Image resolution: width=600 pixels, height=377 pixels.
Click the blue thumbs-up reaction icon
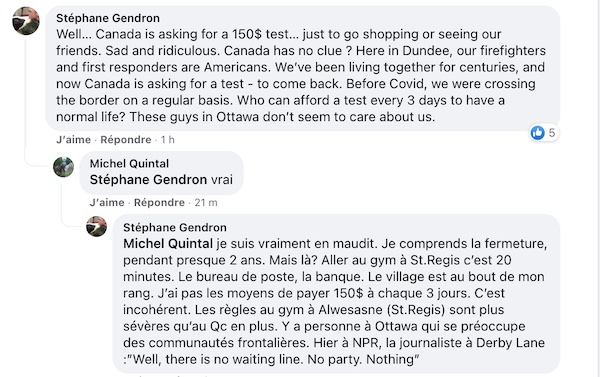click(538, 133)
